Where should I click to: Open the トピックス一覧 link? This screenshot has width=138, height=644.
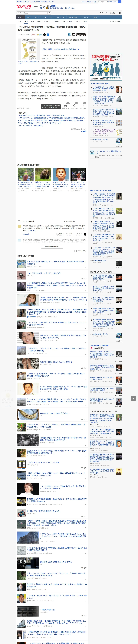(115, 21)
